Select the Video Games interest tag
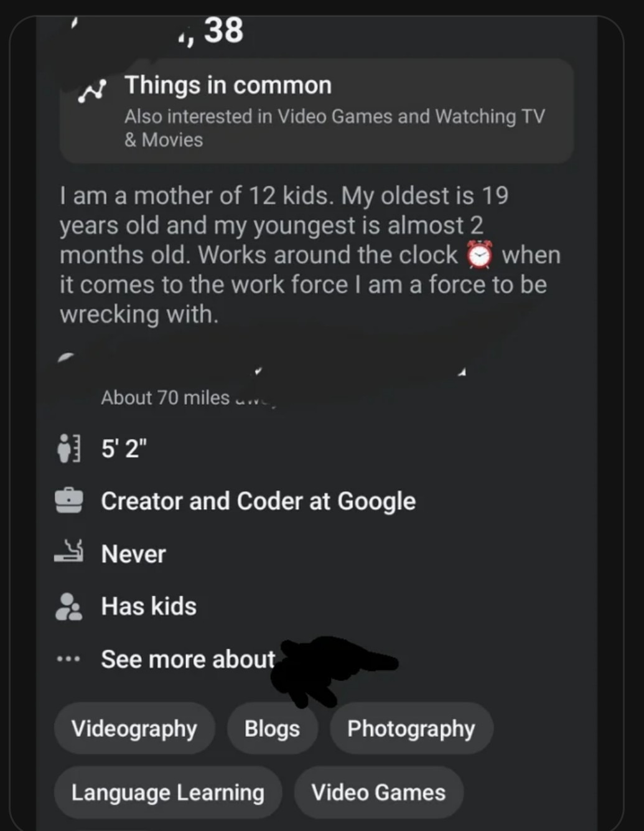 (x=378, y=792)
